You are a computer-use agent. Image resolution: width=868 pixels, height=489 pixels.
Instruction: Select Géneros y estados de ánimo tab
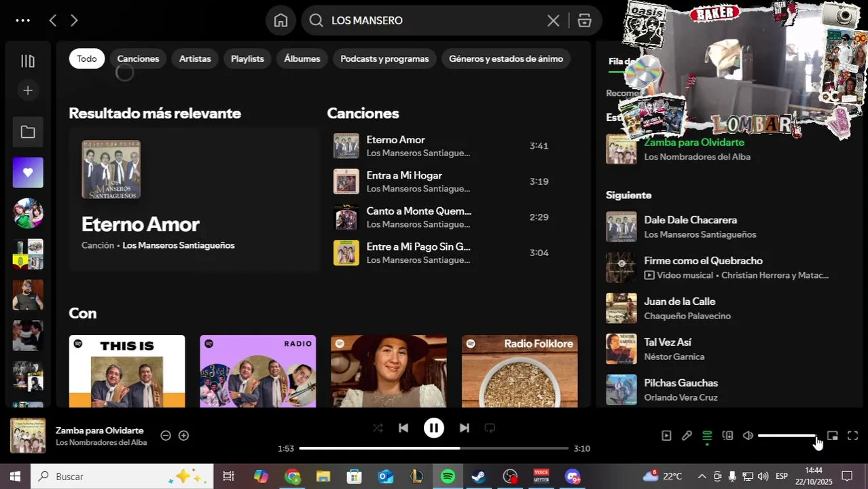click(x=506, y=58)
